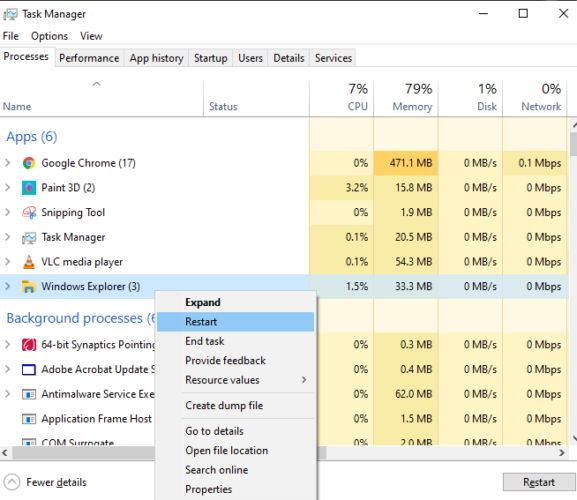
Task: Switch to the Services tab
Action: pos(333,58)
